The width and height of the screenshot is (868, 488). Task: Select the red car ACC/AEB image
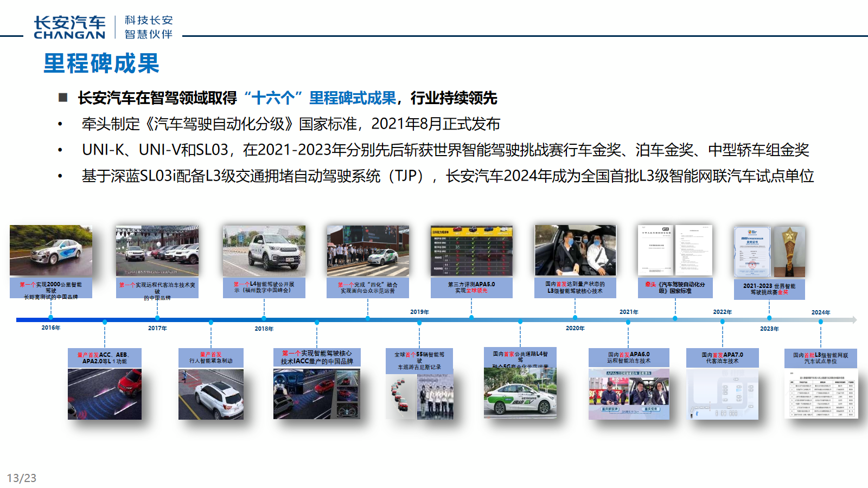click(105, 394)
